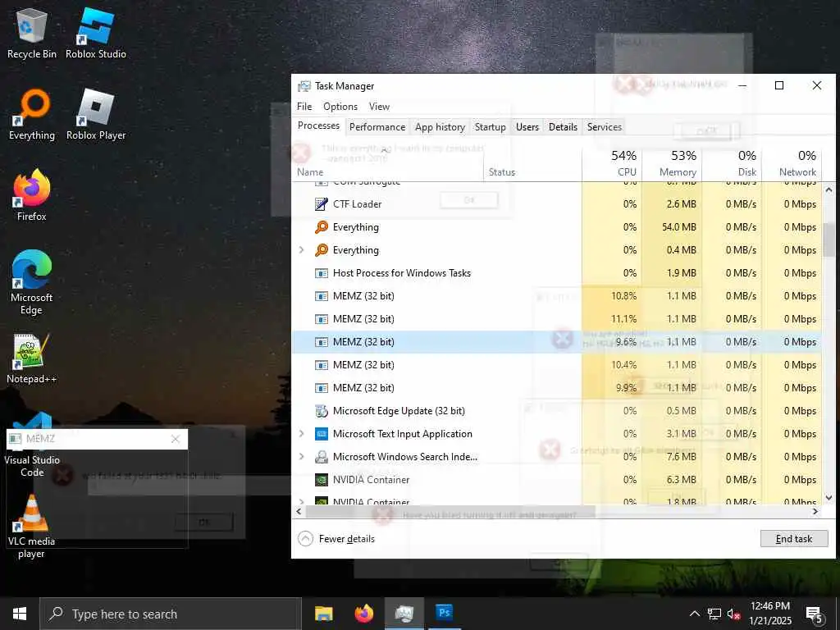The image size is (840, 630).
Task: Select the CTF Loader process icon
Action: pyautogui.click(x=322, y=204)
